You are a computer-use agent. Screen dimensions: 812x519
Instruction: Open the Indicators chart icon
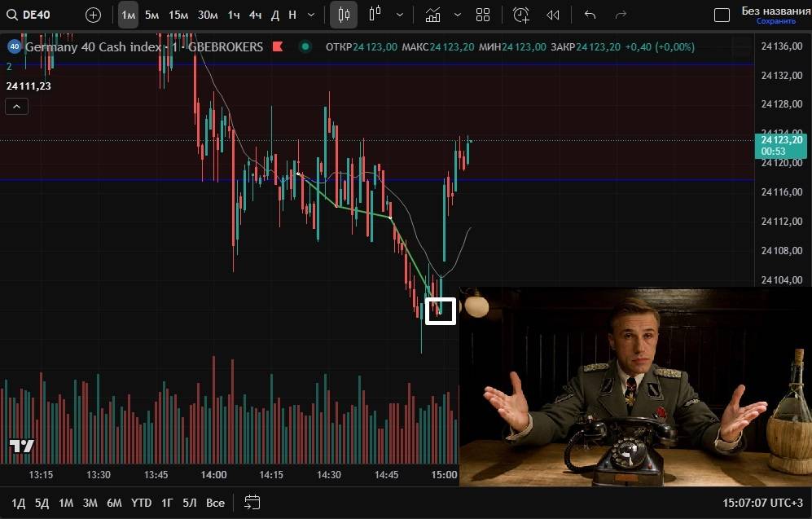pos(433,15)
